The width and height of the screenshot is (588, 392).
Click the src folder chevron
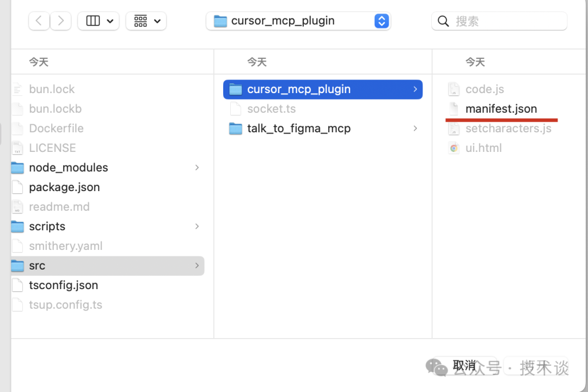point(197,266)
